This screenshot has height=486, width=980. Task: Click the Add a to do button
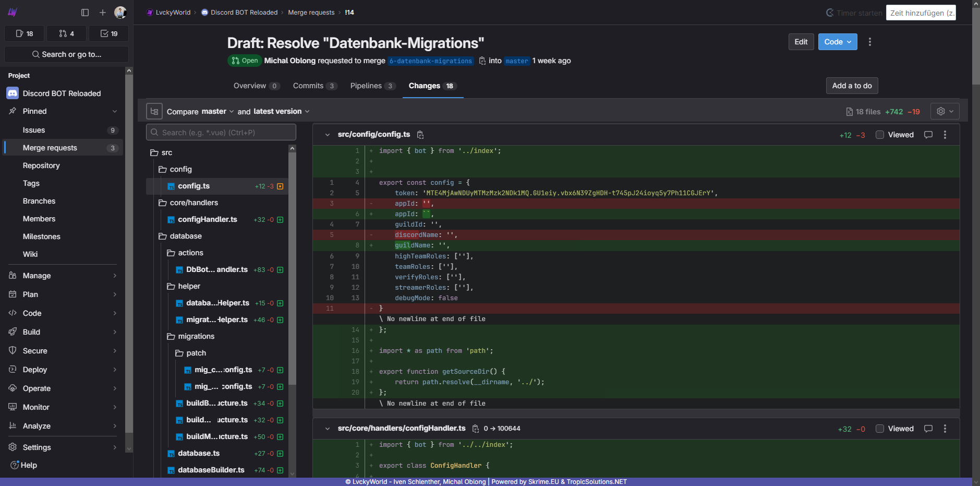point(852,86)
